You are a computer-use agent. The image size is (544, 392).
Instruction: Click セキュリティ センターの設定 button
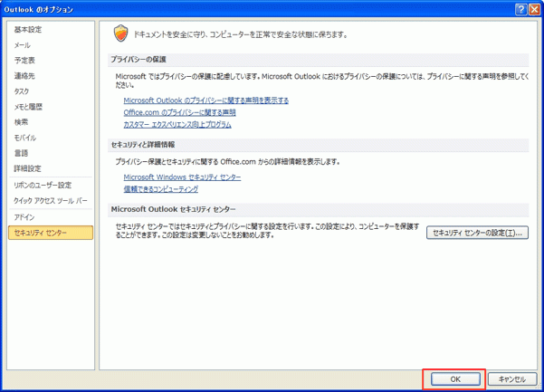click(477, 234)
